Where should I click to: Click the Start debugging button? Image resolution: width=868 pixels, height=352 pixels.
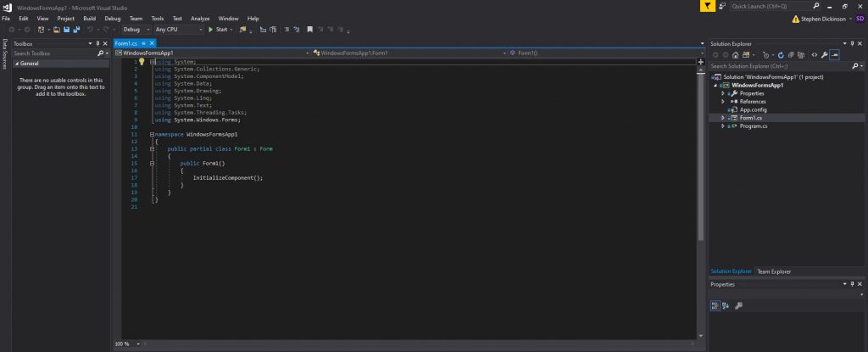pyautogui.click(x=218, y=30)
